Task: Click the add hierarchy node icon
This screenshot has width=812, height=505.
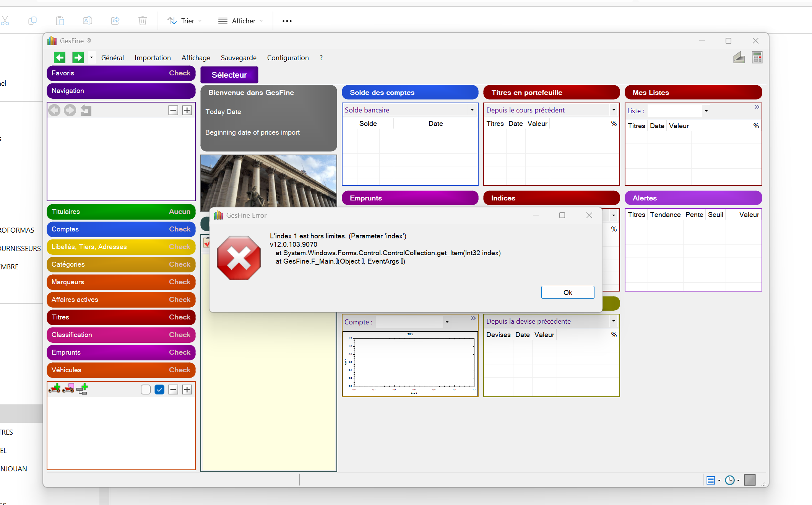Action: click(82, 389)
